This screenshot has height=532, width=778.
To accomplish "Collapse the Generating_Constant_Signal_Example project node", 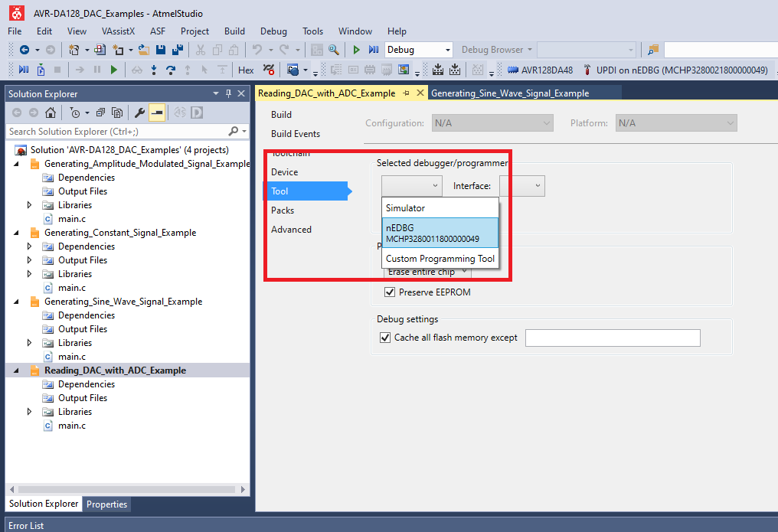I will point(16,233).
